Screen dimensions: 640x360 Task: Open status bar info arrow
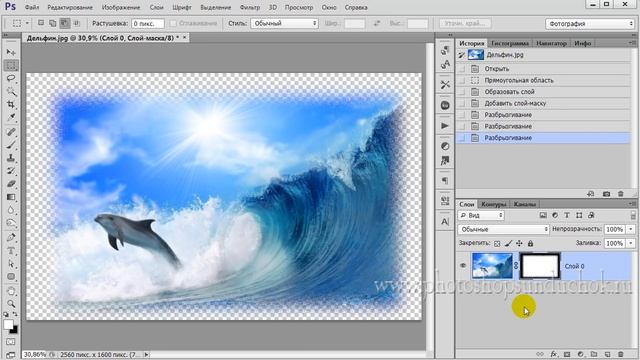147,355
